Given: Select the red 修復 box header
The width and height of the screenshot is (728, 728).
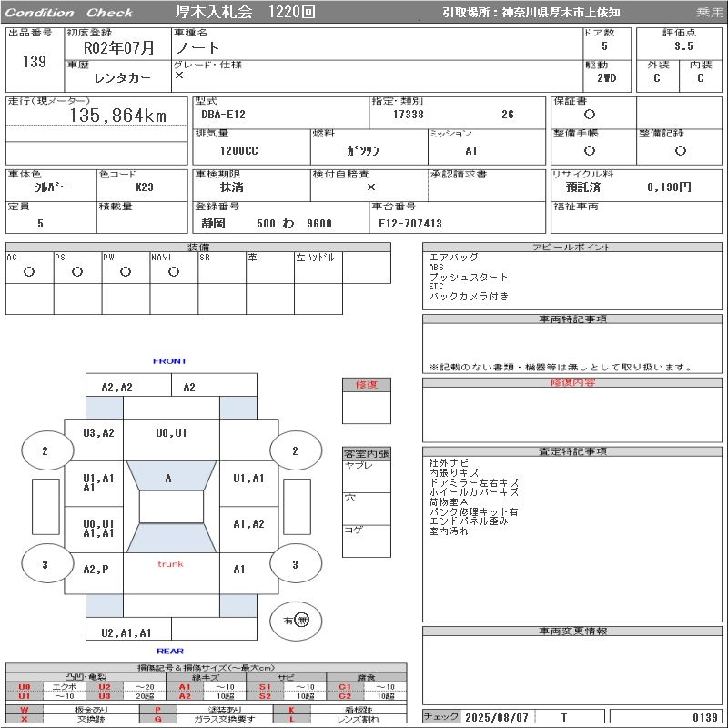Looking at the screenshot, I should click(x=367, y=385).
